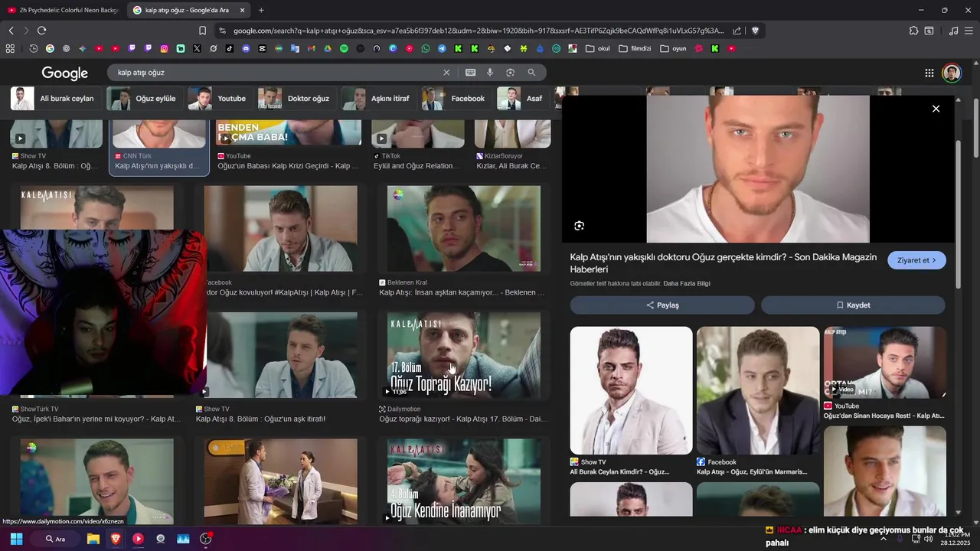Open the CNN Türk result title

[157, 166]
